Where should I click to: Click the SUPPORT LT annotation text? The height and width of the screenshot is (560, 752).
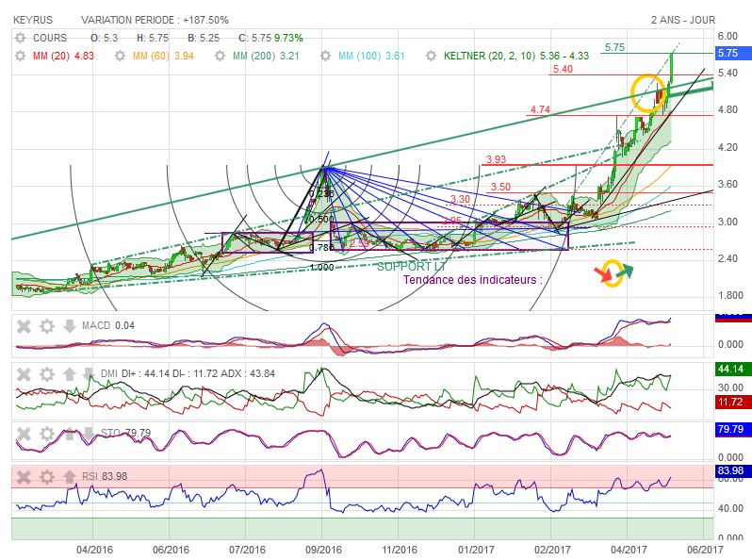pos(412,267)
